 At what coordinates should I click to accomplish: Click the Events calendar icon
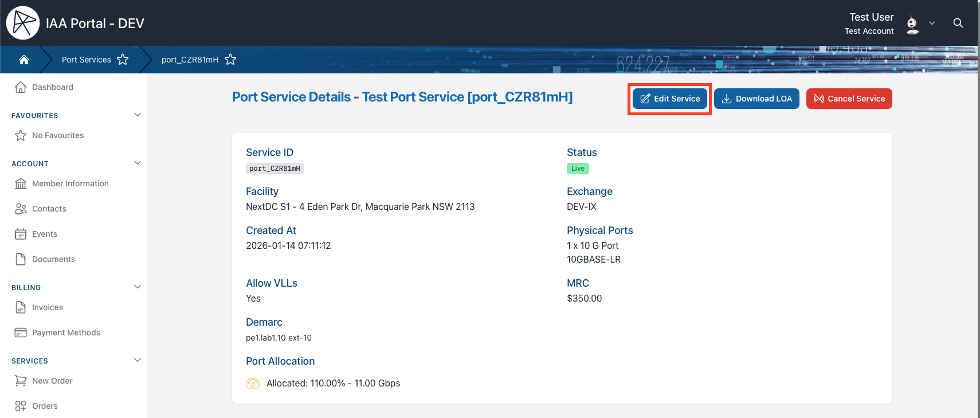pos(21,234)
